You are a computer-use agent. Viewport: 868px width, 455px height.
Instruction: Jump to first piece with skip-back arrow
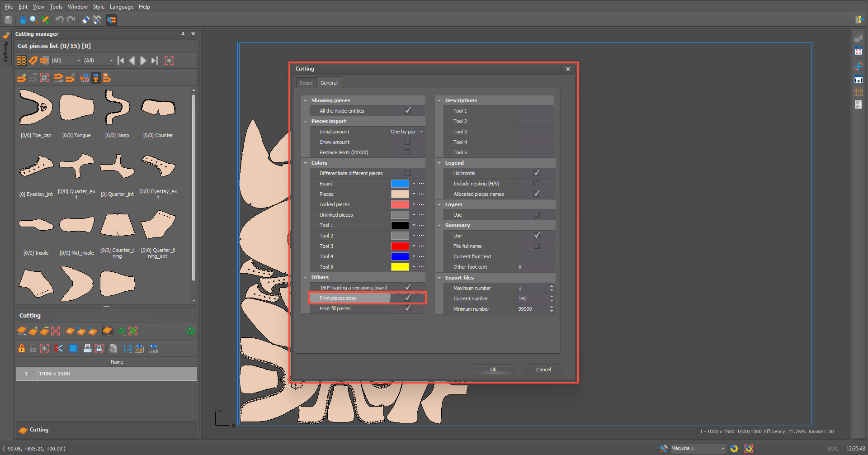click(x=121, y=61)
